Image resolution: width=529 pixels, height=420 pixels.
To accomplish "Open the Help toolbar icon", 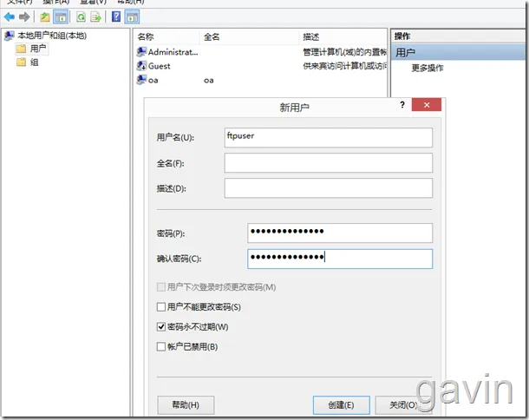I will click(x=116, y=16).
